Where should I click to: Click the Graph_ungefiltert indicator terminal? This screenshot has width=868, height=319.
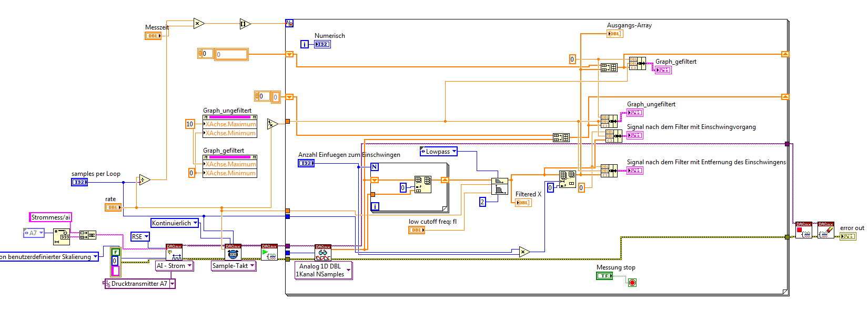(x=635, y=113)
